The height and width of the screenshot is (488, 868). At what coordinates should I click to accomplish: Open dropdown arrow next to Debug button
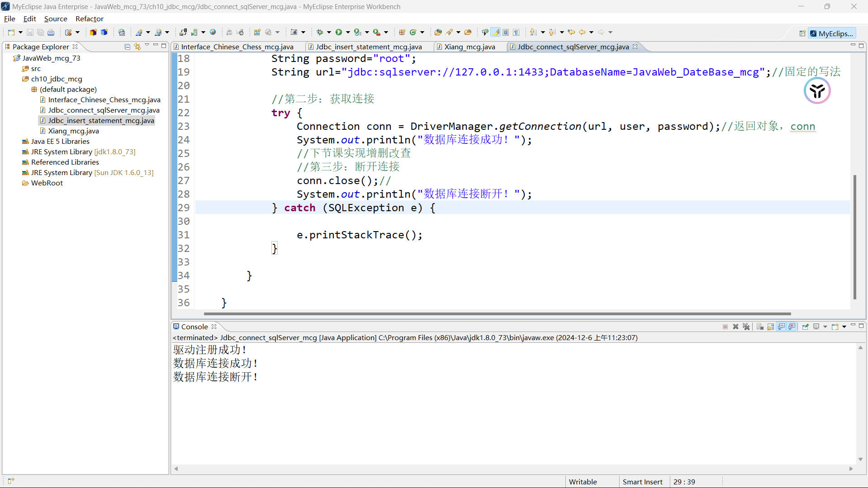(329, 32)
